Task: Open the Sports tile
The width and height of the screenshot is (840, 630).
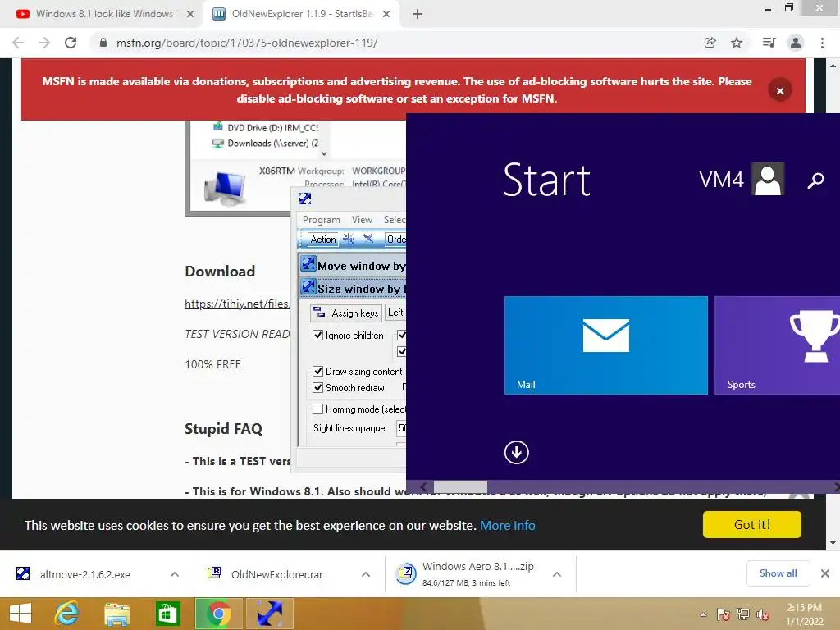Action: [778, 345]
